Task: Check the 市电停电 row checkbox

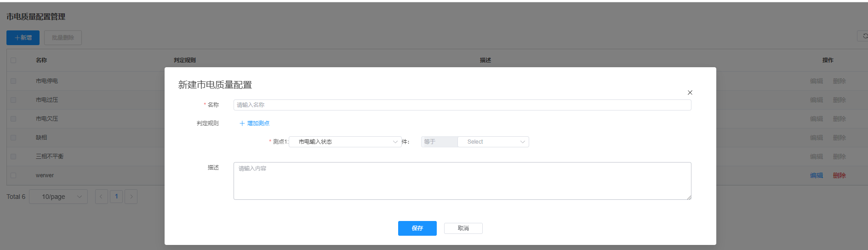Action: pos(13,81)
